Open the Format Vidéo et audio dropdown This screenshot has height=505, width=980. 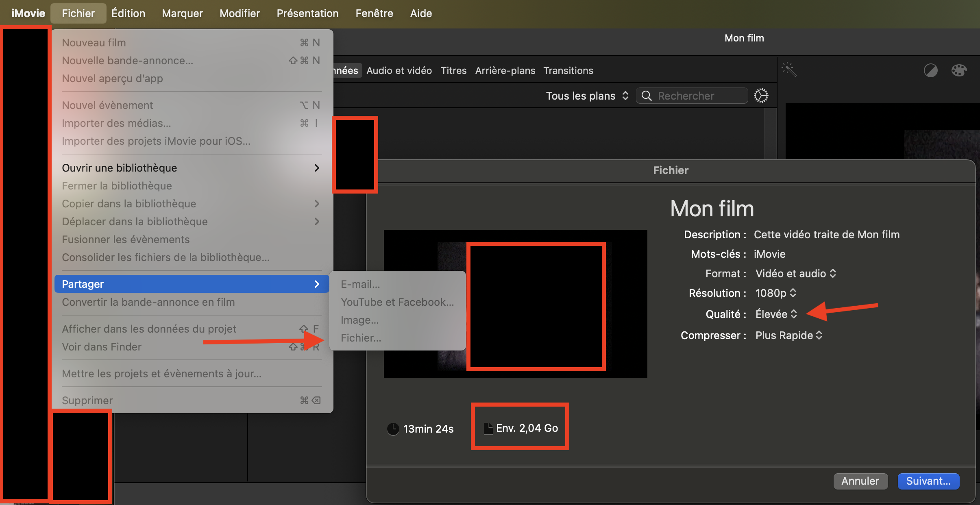point(795,273)
